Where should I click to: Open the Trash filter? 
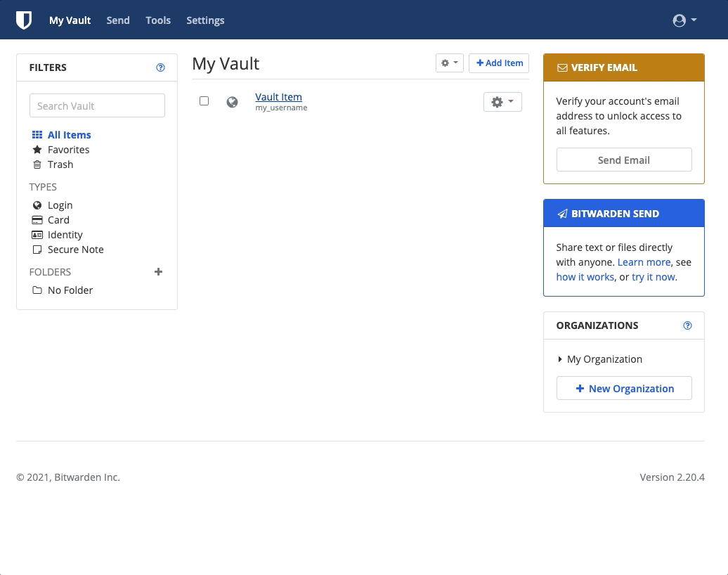point(60,164)
